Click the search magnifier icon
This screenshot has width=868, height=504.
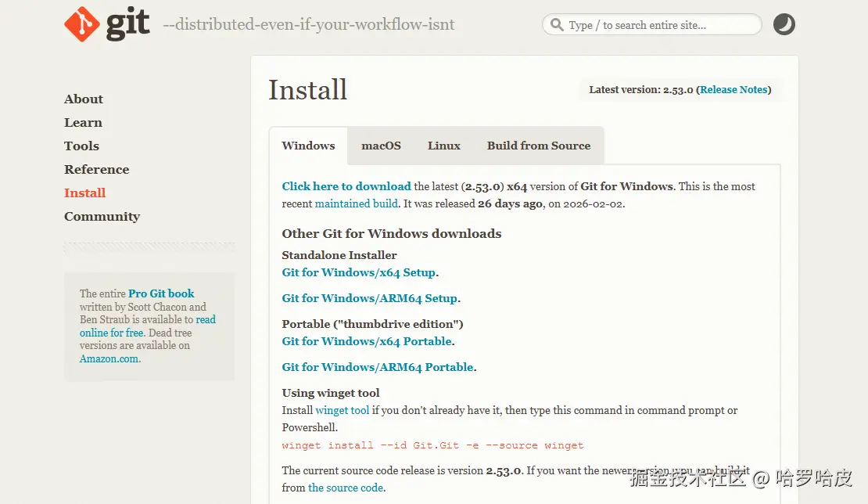pyautogui.click(x=557, y=25)
